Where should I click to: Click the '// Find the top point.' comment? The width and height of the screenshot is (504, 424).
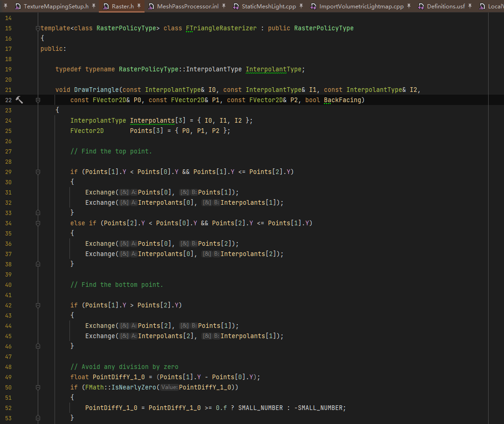[111, 152]
